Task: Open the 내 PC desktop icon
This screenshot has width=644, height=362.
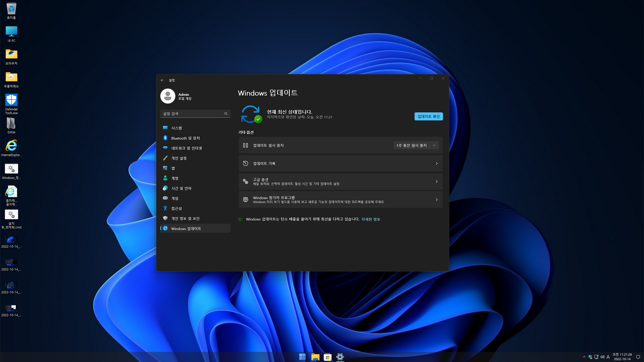Action: pos(11,34)
